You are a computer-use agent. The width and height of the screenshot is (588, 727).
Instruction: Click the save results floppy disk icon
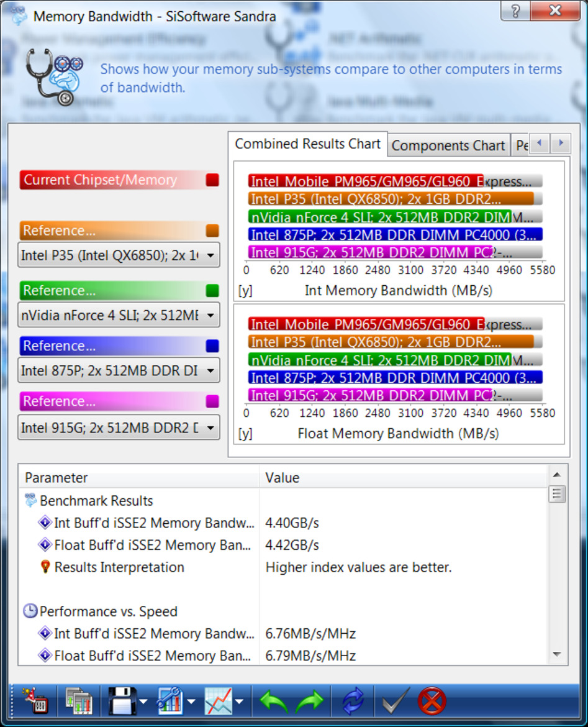pos(122,700)
